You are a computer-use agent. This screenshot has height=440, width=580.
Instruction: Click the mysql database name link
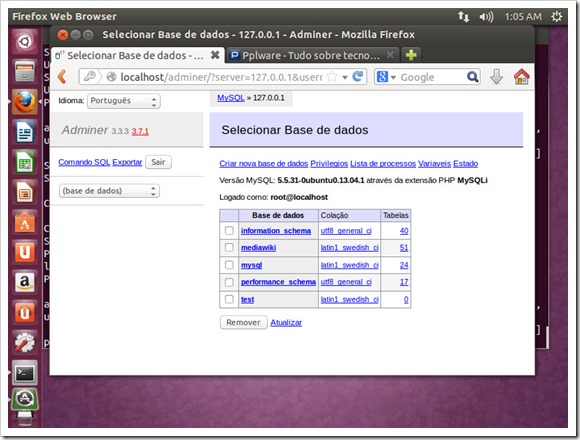coord(252,265)
